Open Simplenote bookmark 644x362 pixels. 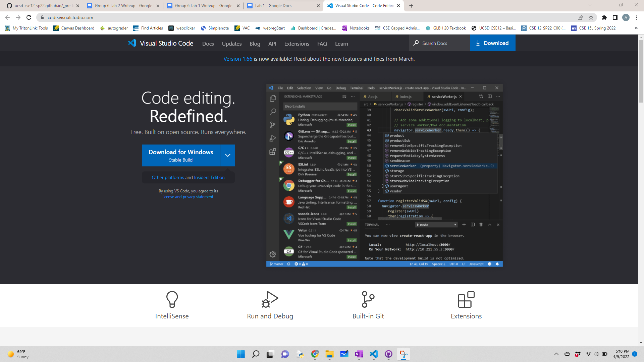pos(215,28)
